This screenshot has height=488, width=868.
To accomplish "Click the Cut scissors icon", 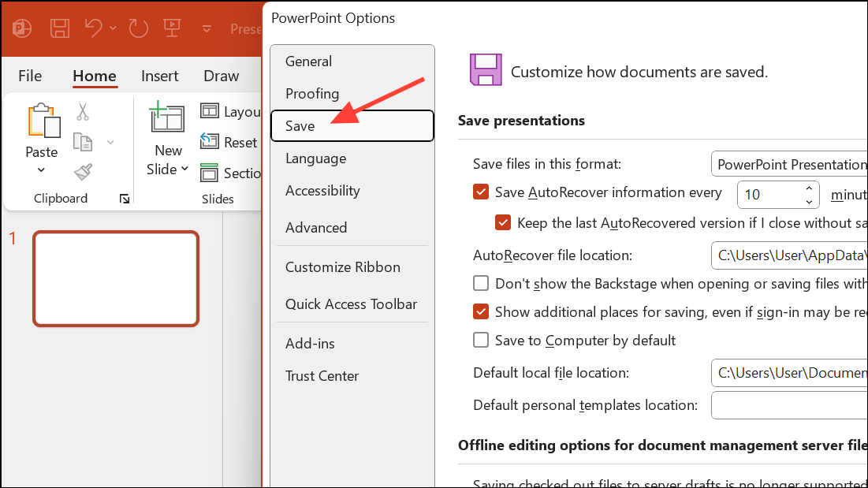I will pyautogui.click(x=83, y=112).
